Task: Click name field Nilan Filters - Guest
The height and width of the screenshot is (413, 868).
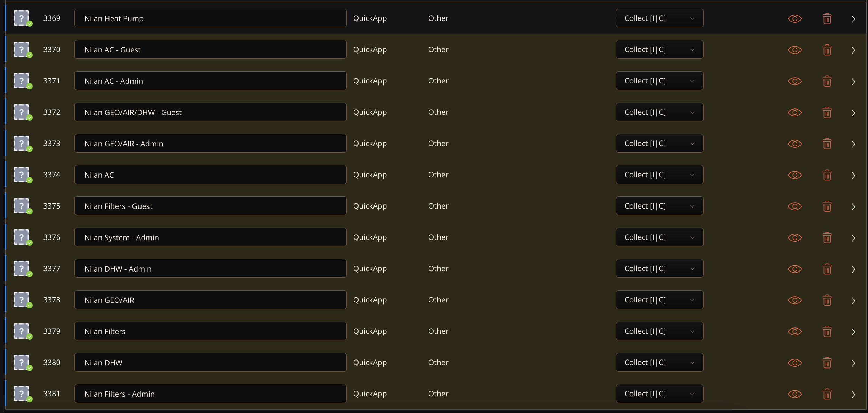Action: (210, 206)
